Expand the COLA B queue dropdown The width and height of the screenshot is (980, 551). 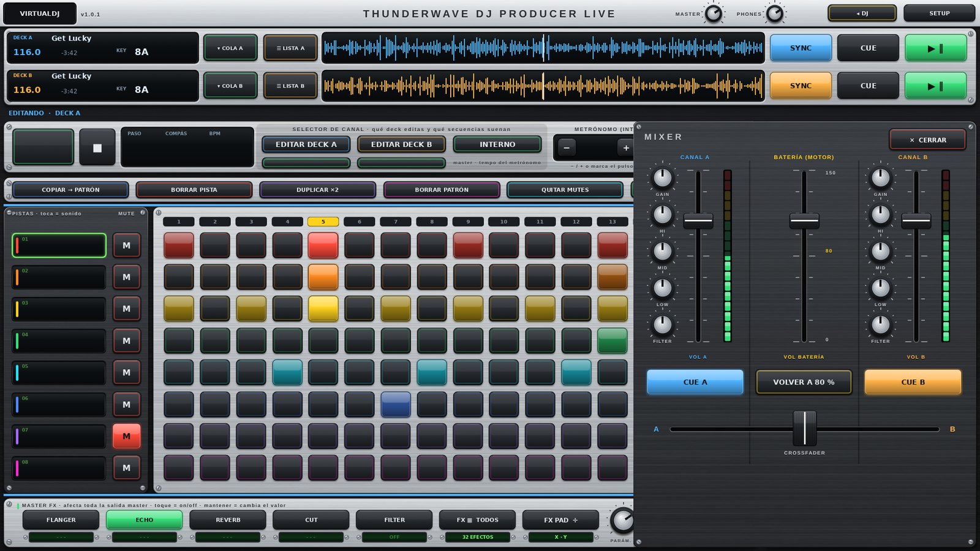click(230, 86)
